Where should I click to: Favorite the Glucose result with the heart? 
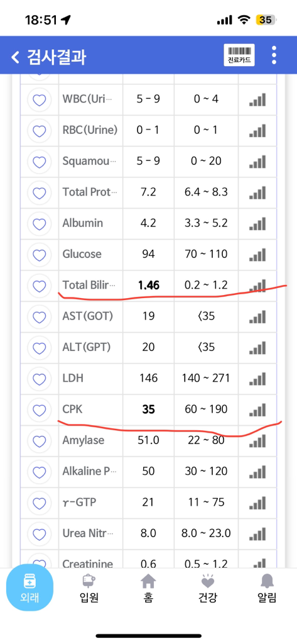(39, 255)
